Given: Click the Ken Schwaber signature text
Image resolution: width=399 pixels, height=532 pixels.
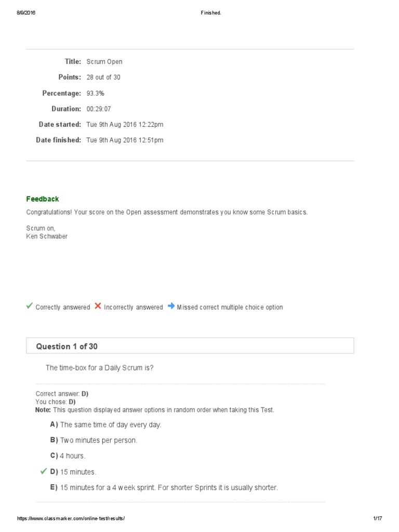Looking at the screenshot, I should pos(47,236).
